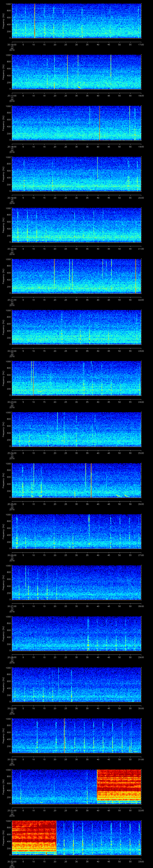Image resolution: width=153 pixels, height=868 pixels.
Task: Click the spectrogram panel starting at 20:24:00
Action: tap(76, 429)
